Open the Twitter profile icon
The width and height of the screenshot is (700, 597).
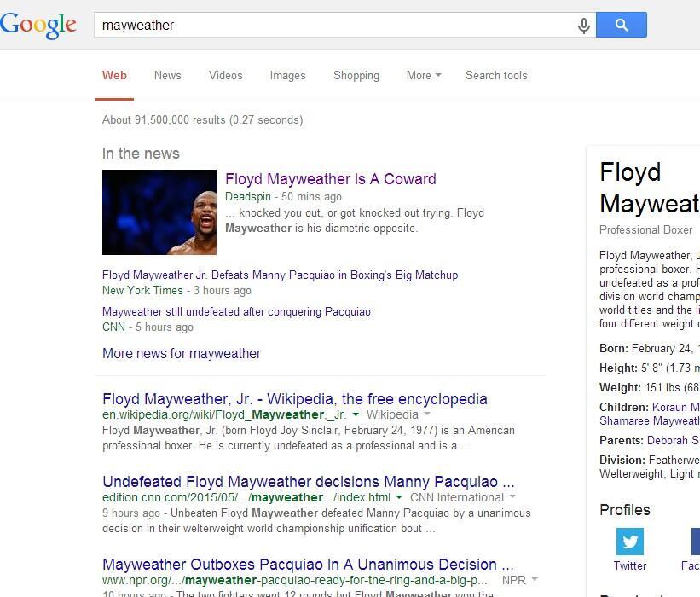(x=629, y=542)
